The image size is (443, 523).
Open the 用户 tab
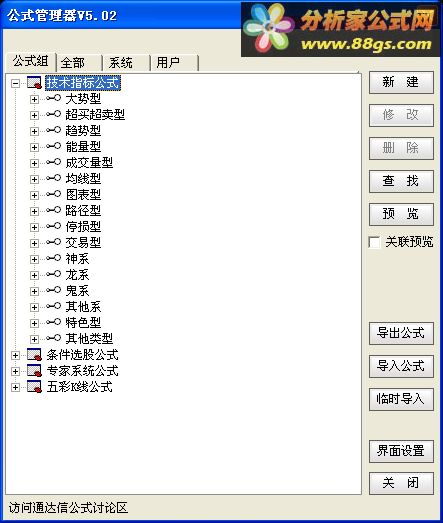pos(174,63)
